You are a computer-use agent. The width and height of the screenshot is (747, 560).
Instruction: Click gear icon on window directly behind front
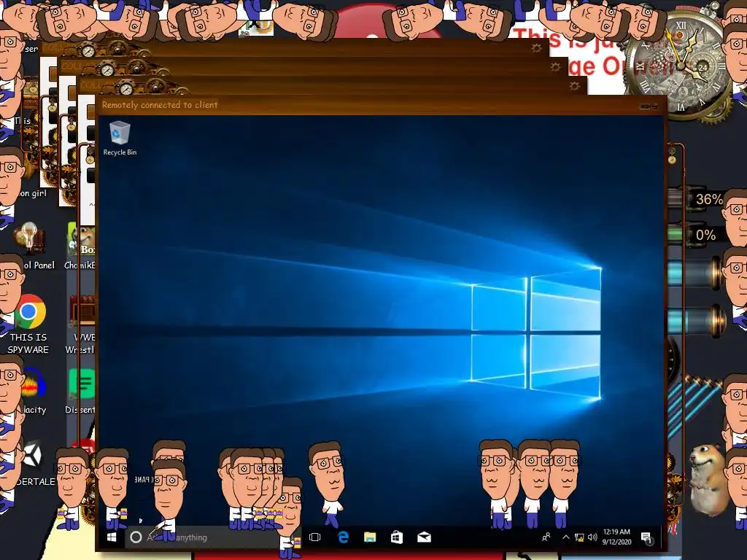575,86
